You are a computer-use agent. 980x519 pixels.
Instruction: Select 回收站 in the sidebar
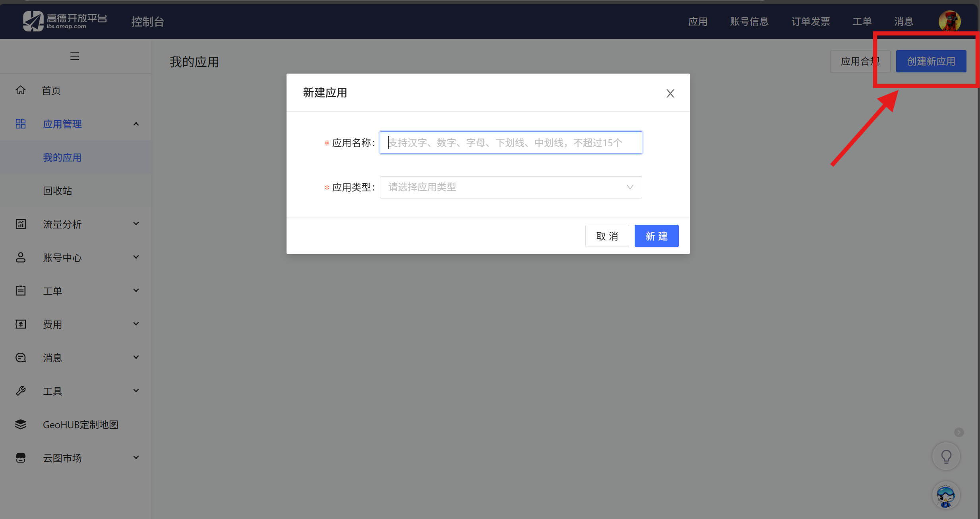(58, 191)
